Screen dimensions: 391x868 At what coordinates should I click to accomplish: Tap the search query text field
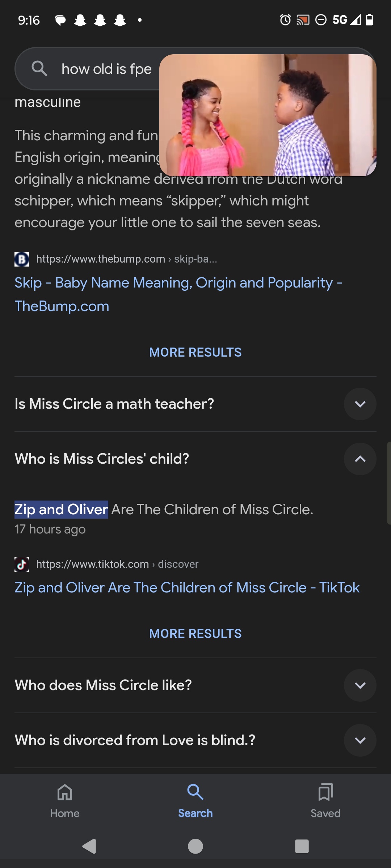106,69
